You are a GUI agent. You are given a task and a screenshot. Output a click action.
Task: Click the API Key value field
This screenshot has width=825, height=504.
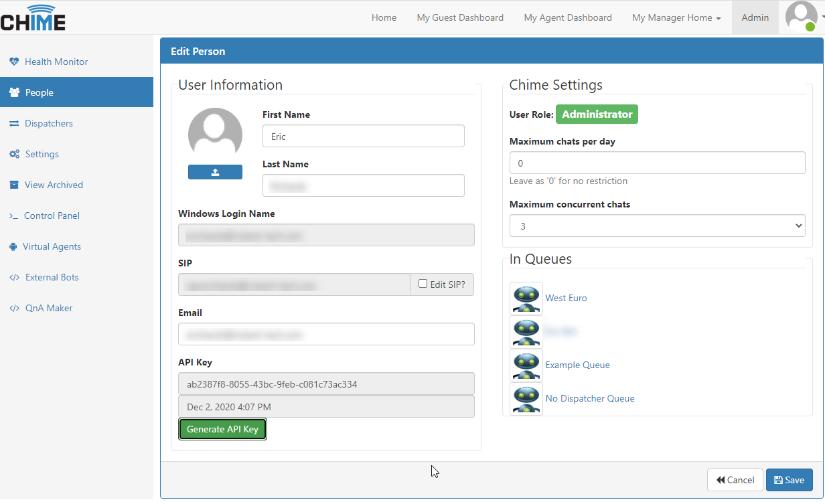(326, 384)
